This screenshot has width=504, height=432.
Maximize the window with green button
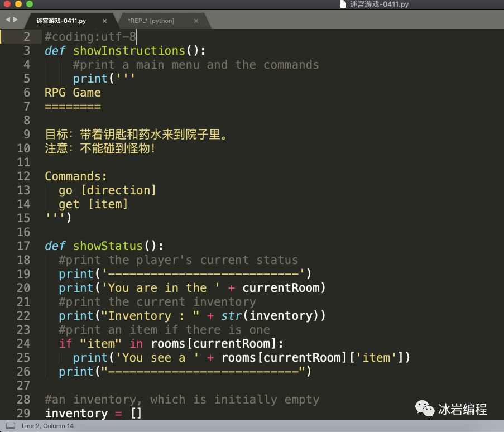(x=30, y=3)
